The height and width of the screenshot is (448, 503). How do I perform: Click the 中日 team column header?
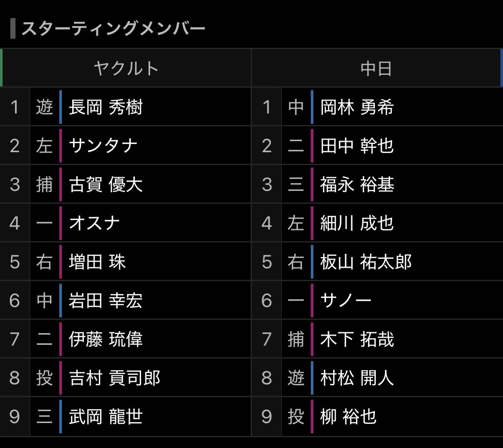click(376, 68)
